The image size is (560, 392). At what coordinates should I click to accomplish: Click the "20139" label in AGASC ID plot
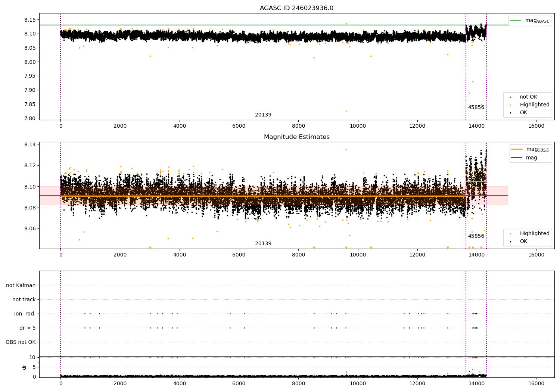pyautogui.click(x=263, y=115)
